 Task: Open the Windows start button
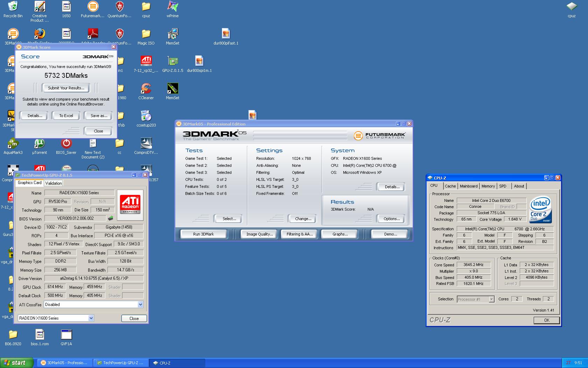pos(16,363)
